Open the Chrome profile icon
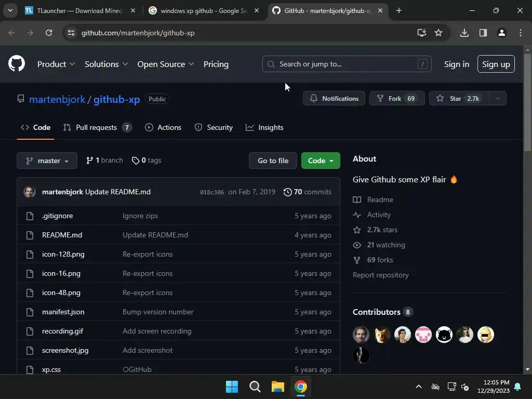 point(502,33)
